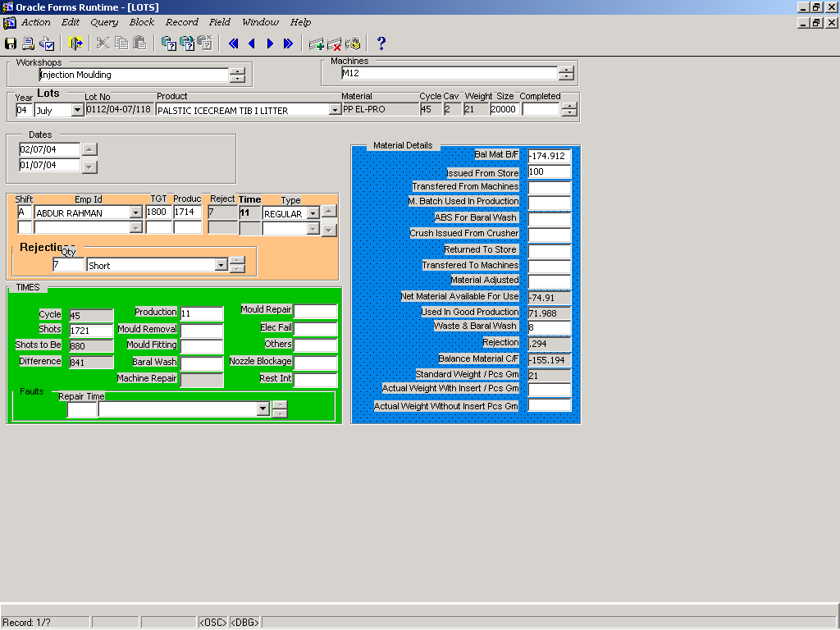Open the Block menu

point(142,22)
